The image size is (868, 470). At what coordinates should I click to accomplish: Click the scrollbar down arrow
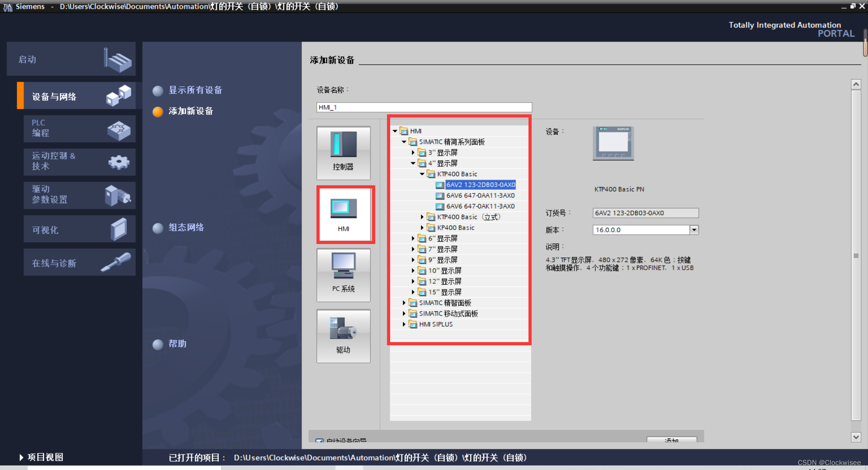tap(856, 437)
